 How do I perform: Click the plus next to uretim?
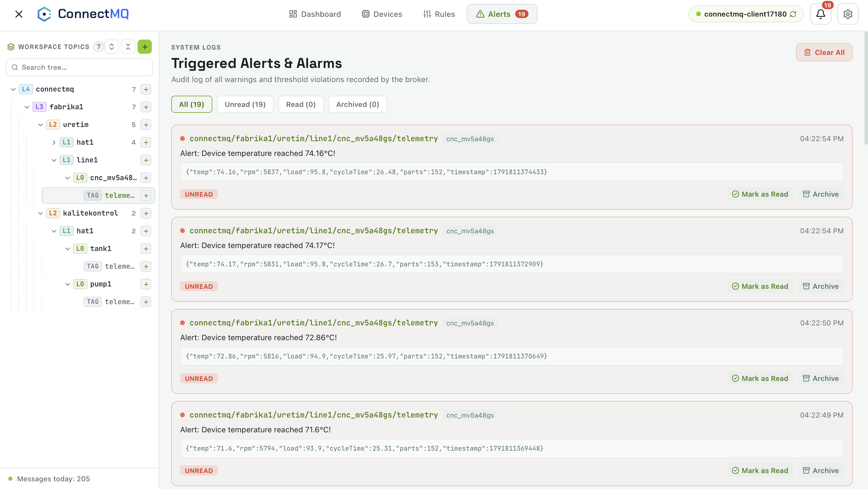(146, 125)
